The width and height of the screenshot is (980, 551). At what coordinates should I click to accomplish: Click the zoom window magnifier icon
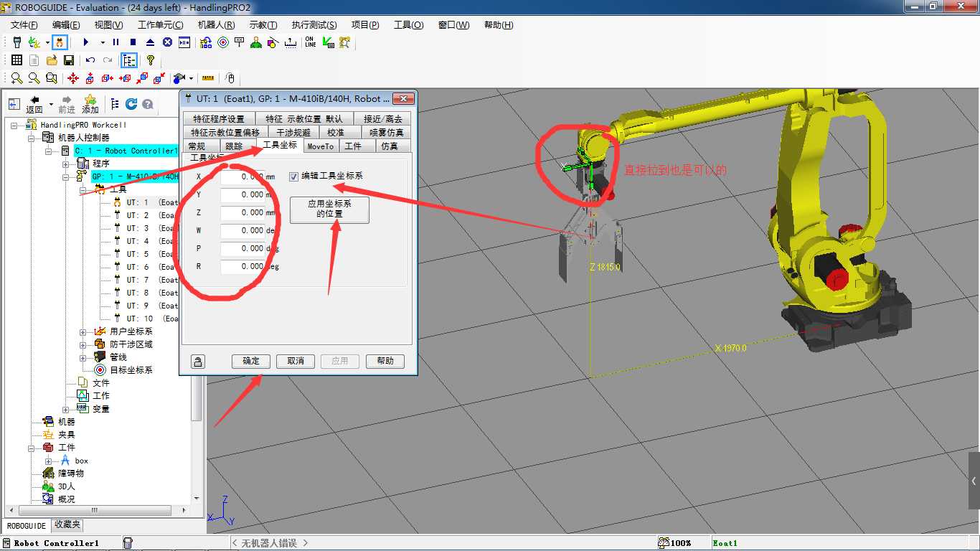51,78
